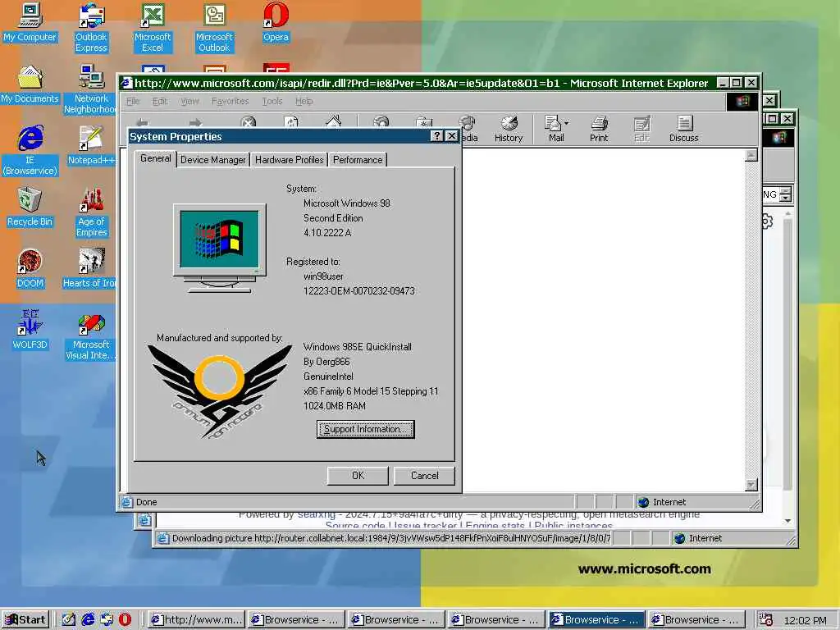This screenshot has height=630, width=840.
Task: Launch Internet Explorer from quick launch
Action: (88, 620)
